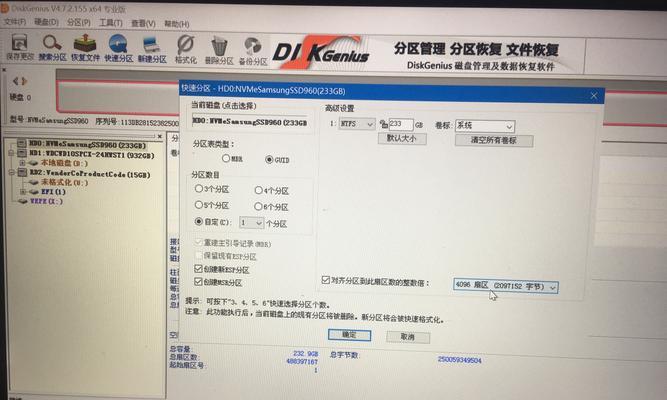Click the 取消 cancel button
The image size is (667, 400).
(x=408, y=337)
